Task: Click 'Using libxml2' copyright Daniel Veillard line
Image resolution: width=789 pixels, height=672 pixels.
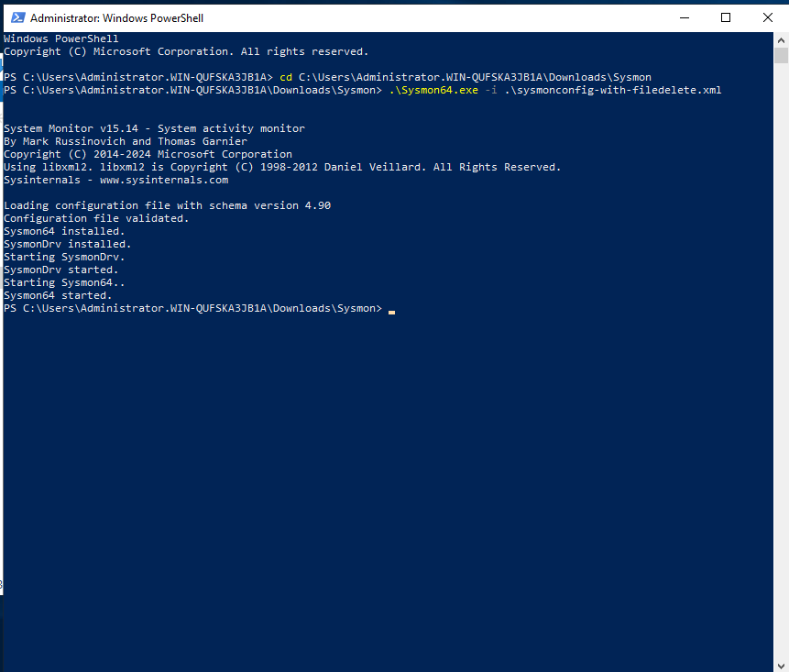Action: coord(282,167)
